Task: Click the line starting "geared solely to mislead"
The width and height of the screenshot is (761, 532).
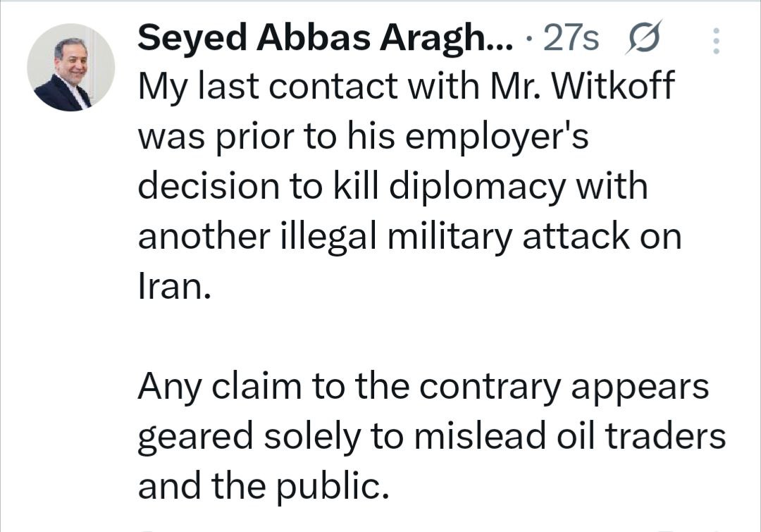Action: coord(431,436)
